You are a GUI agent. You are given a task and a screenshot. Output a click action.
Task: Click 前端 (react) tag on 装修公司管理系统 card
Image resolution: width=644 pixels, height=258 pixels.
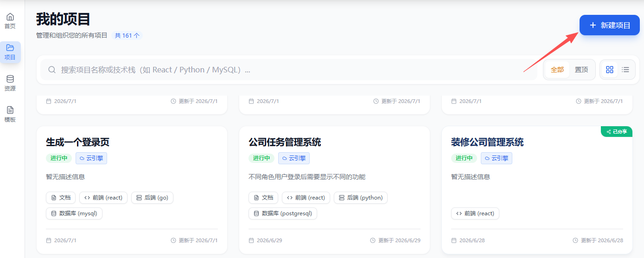point(475,213)
